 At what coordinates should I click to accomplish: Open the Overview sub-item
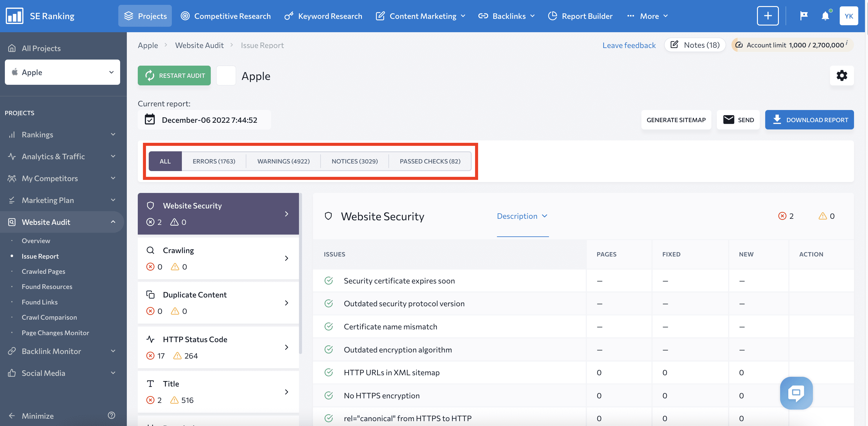36,241
